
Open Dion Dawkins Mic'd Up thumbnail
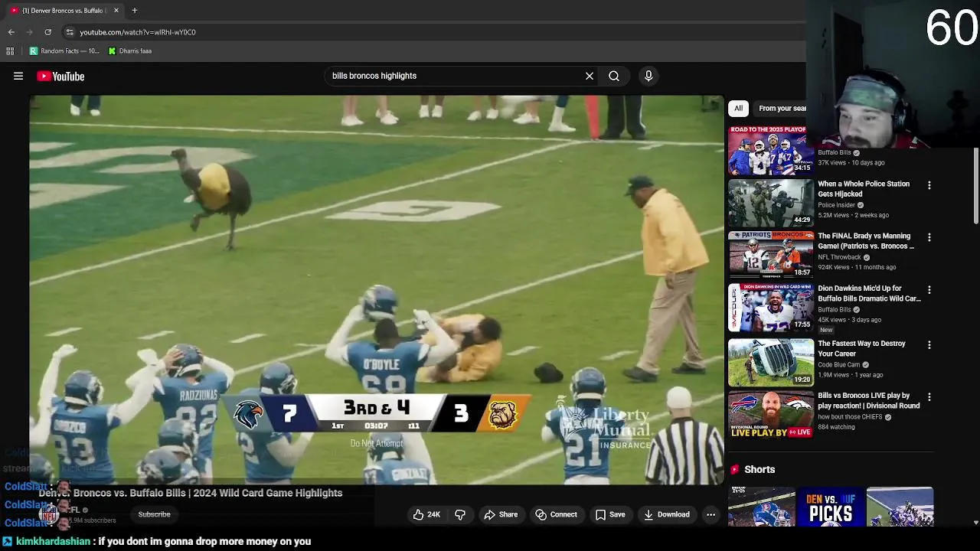[x=771, y=308]
